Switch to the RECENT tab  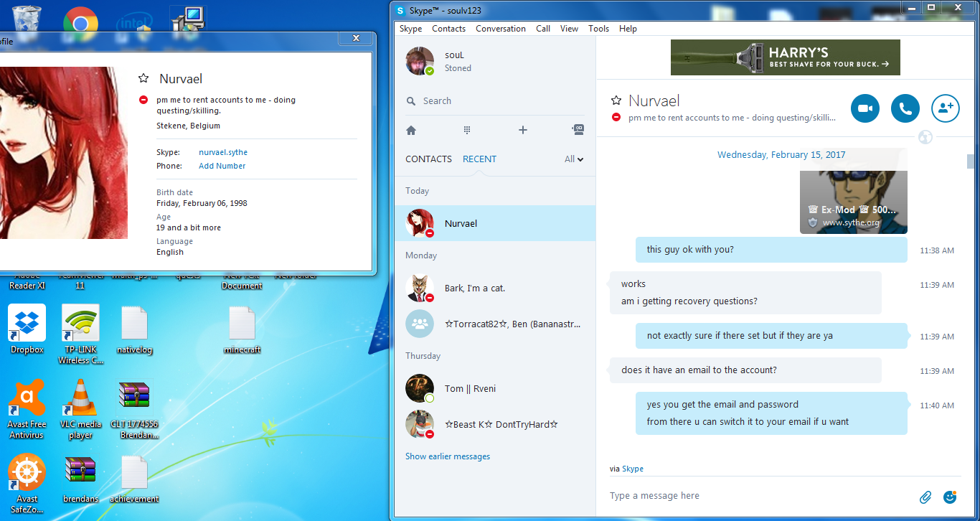pos(479,159)
